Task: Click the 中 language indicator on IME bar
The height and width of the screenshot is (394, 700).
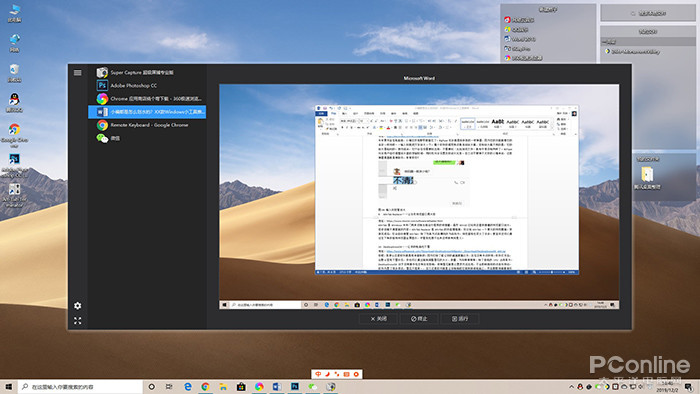Action: point(318,374)
